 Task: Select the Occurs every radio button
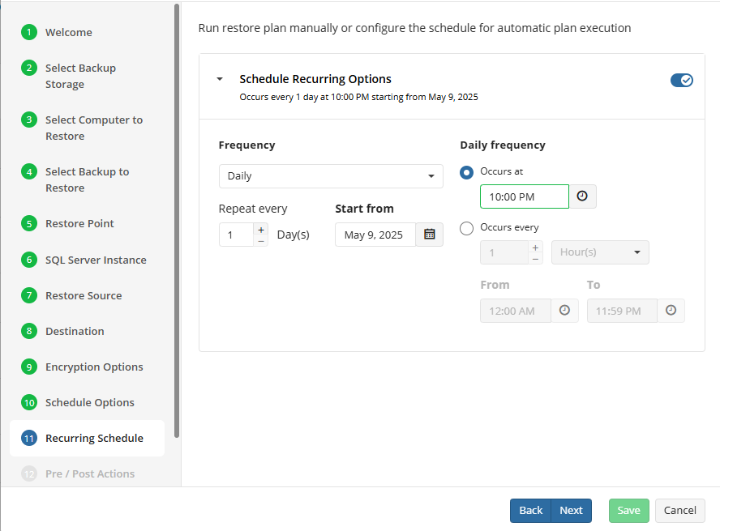point(466,228)
